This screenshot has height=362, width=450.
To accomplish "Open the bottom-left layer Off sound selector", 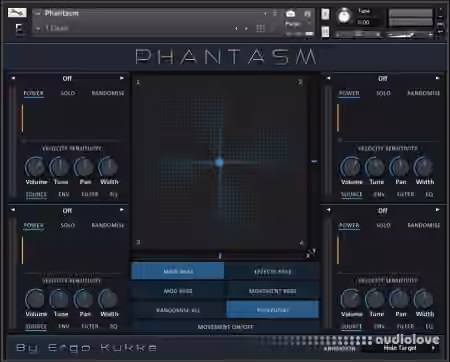I will tap(67, 210).
